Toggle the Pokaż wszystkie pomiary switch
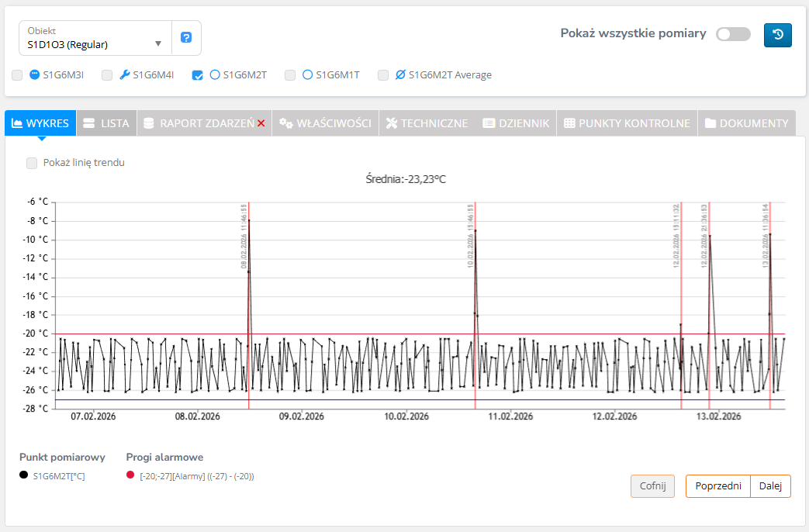The image size is (809, 532). tap(733, 34)
